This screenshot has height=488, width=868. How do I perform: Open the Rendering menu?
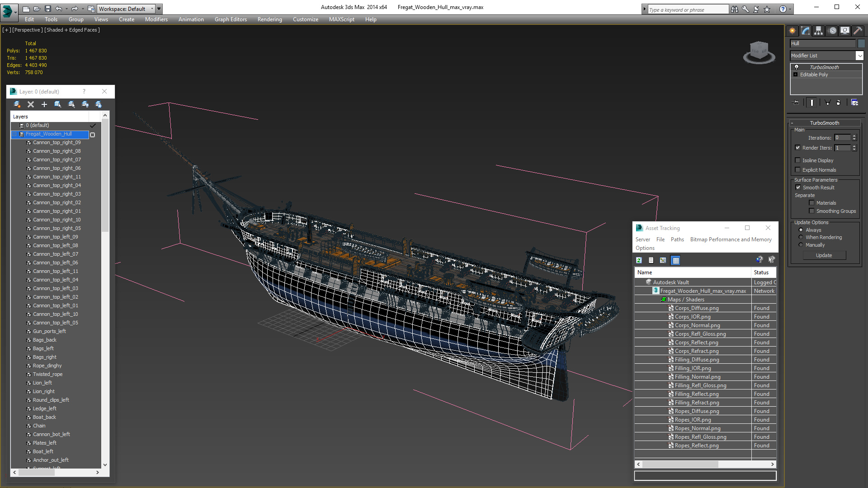[x=270, y=19]
